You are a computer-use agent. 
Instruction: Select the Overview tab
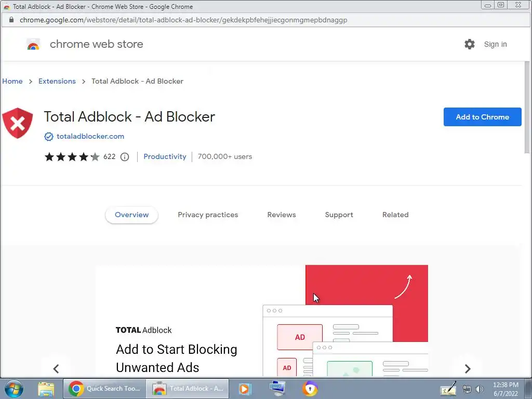(131, 215)
